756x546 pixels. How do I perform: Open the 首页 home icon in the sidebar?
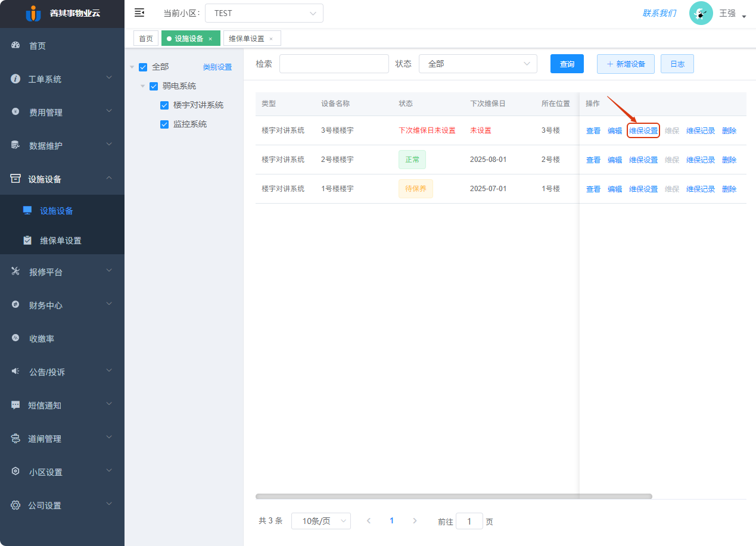(x=15, y=45)
